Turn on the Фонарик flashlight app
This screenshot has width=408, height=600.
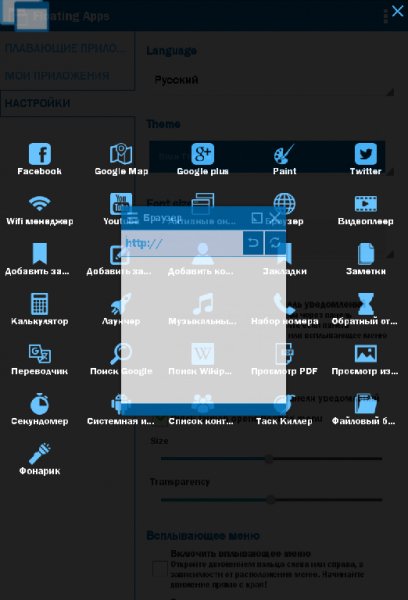pos(39,459)
